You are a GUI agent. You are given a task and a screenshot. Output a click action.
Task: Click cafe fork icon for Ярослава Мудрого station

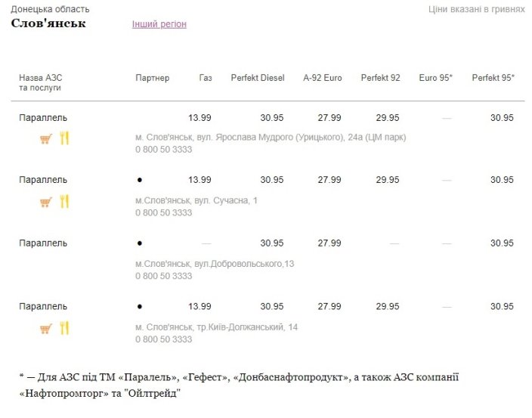point(64,138)
